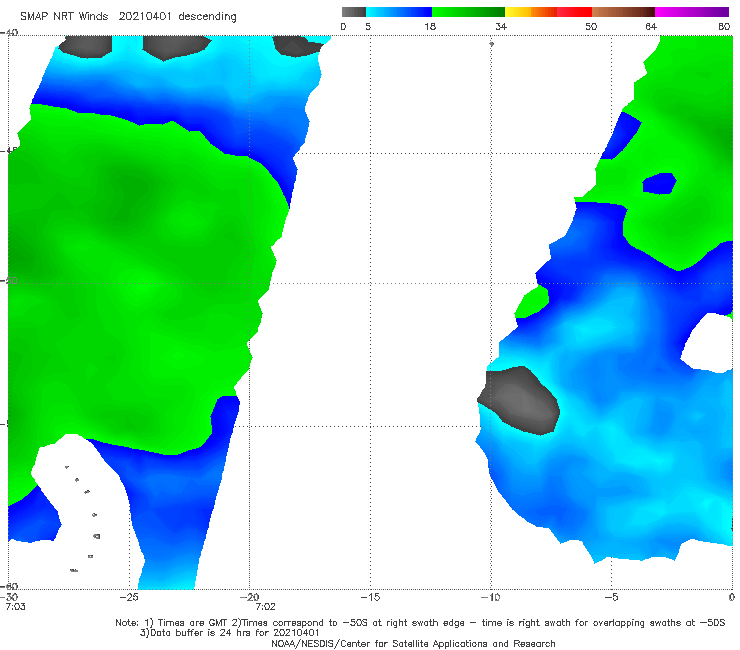Click the 'SMAP NRT Winds' title text

(x=64, y=17)
